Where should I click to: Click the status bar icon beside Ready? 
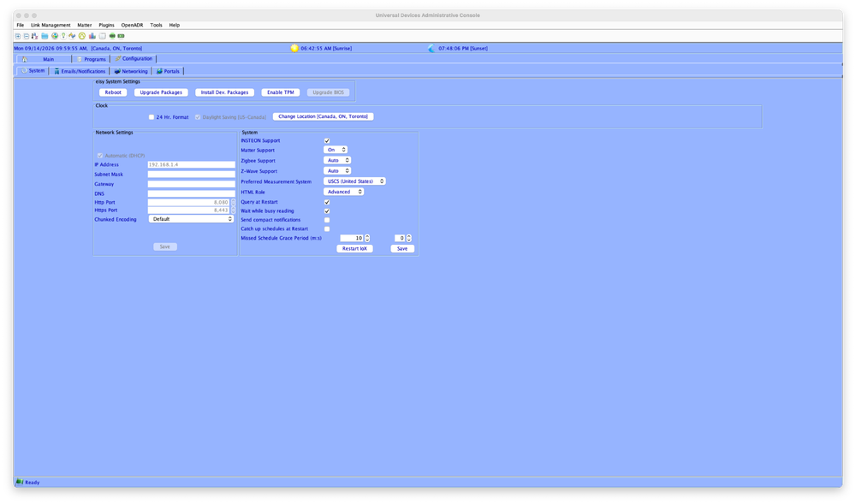click(20, 482)
